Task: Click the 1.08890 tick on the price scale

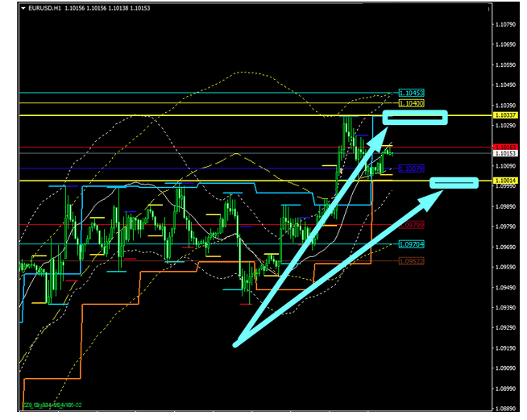Action: click(506, 409)
